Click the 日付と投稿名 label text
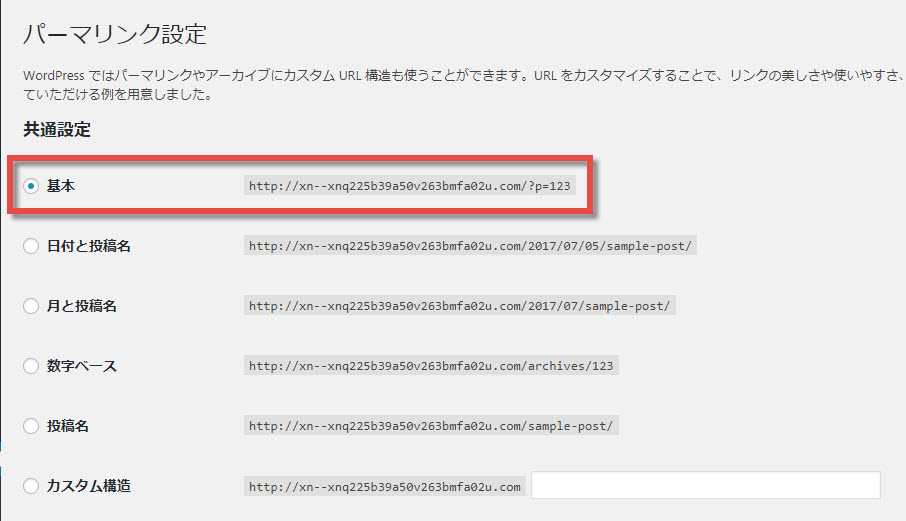Viewport: 906px width, 521px height. click(x=88, y=246)
